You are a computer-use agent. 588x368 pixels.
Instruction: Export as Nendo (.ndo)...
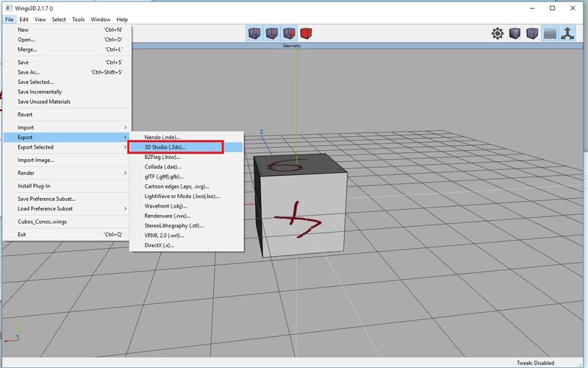(x=187, y=137)
